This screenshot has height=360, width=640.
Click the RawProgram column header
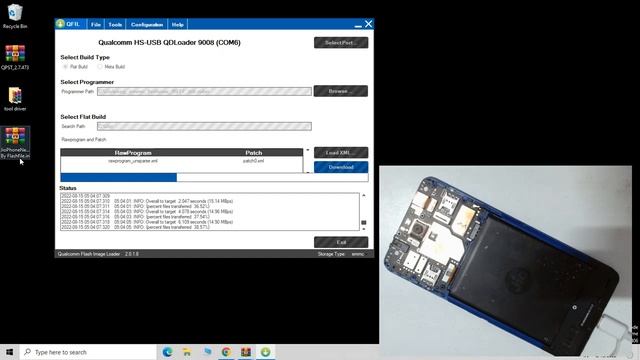133,153
